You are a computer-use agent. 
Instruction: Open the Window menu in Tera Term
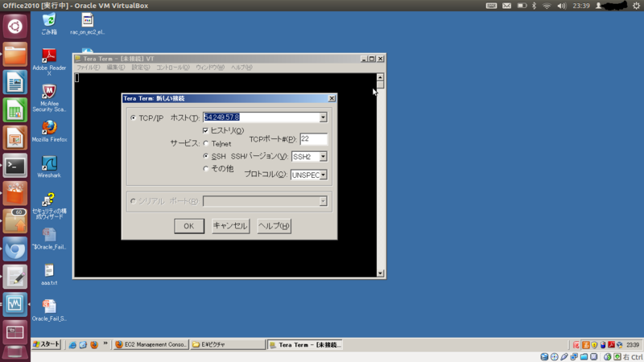coord(210,68)
